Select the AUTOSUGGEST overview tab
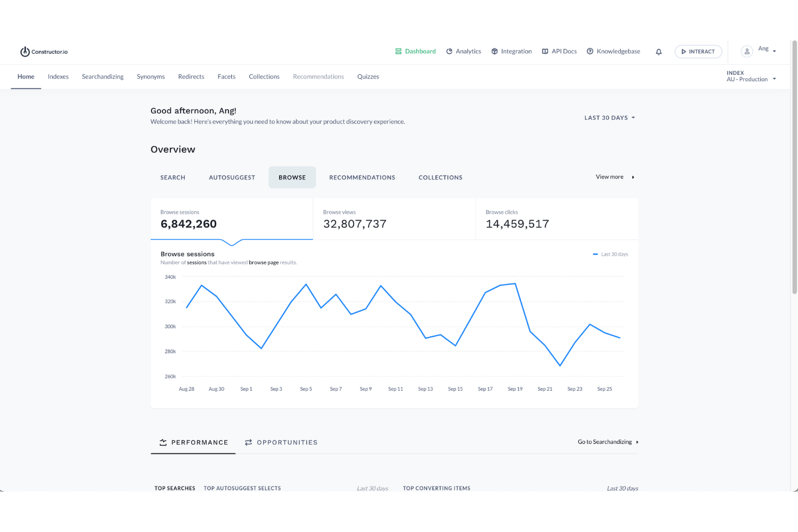 pyautogui.click(x=232, y=177)
